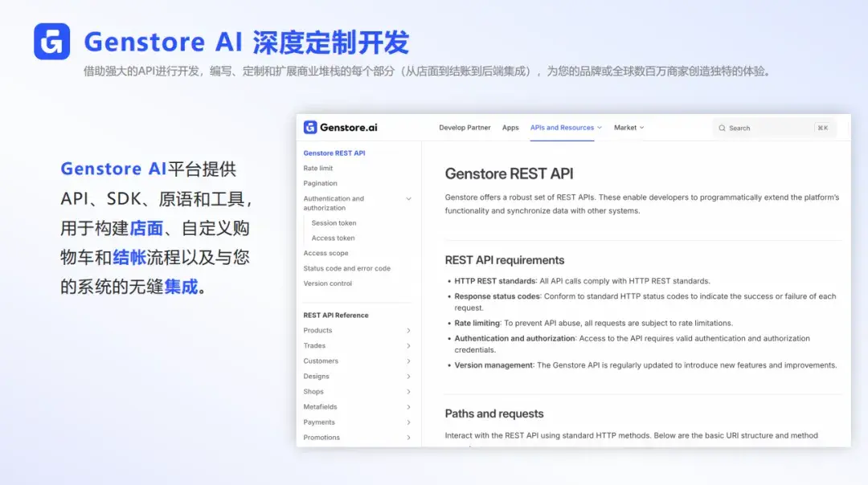Open the Develop Partner menu item

pos(465,127)
